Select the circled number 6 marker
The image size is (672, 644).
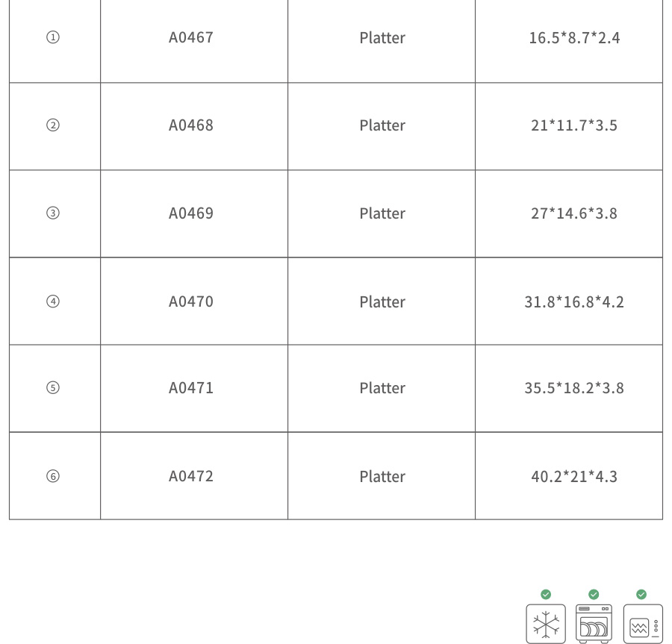coord(53,476)
